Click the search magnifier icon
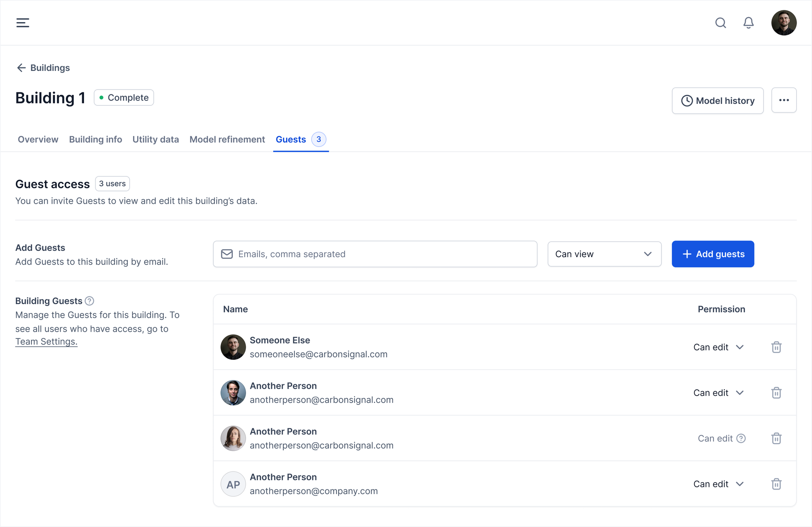The height and width of the screenshot is (527, 812). (720, 23)
